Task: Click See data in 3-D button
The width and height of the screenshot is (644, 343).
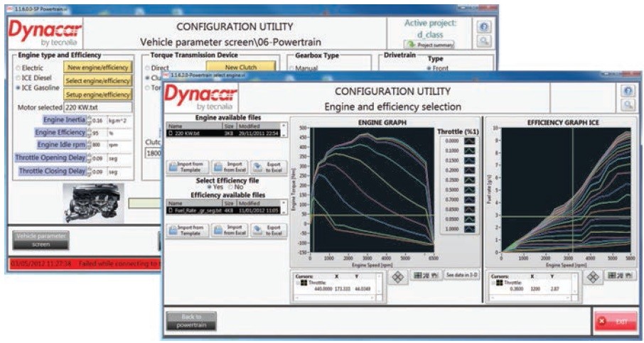Action: point(462,275)
